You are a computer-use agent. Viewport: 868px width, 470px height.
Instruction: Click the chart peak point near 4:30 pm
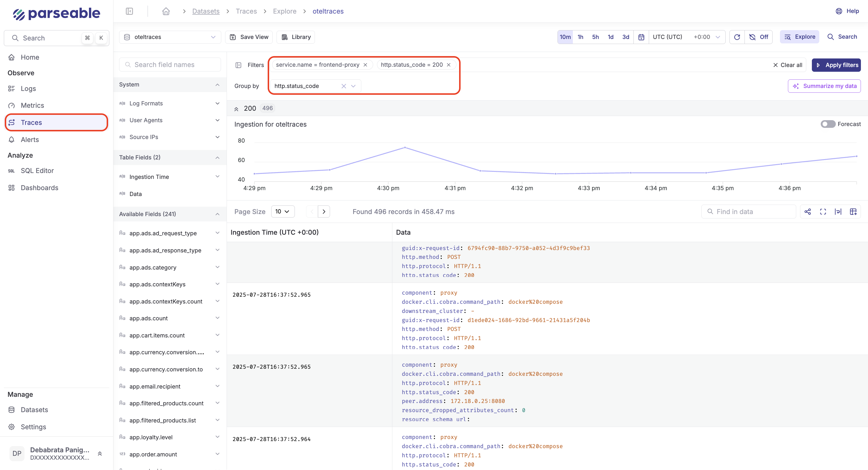[x=405, y=147]
